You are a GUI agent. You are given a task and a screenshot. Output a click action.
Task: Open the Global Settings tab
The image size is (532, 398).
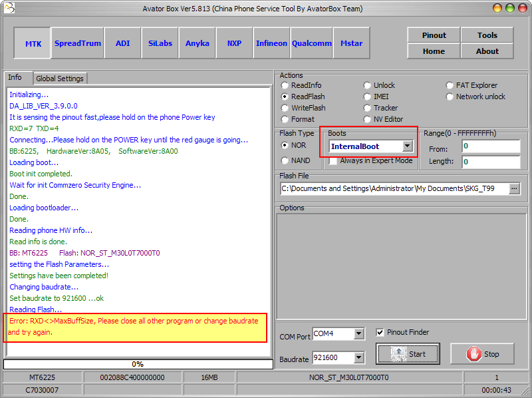coord(60,79)
